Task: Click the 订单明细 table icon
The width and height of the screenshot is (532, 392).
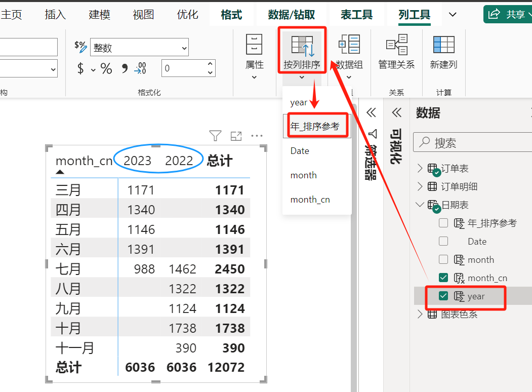Action: pos(432,186)
